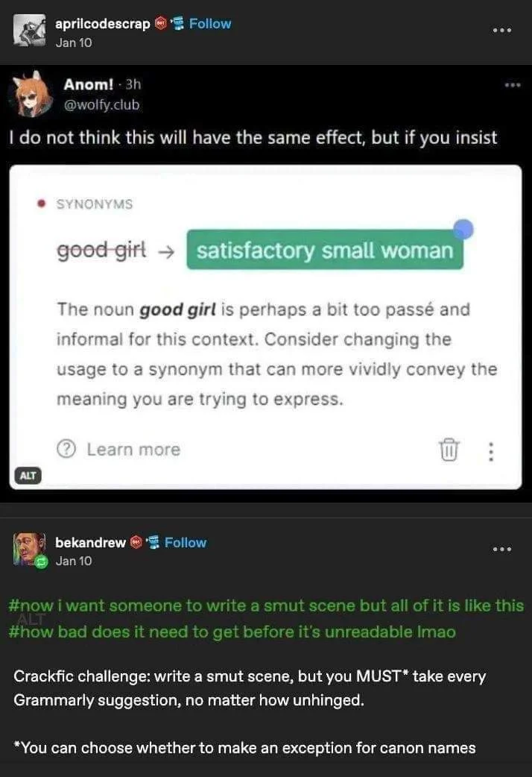Apply the 'satisfactory small woman' suggestion
532x777 pixels.
click(x=324, y=250)
